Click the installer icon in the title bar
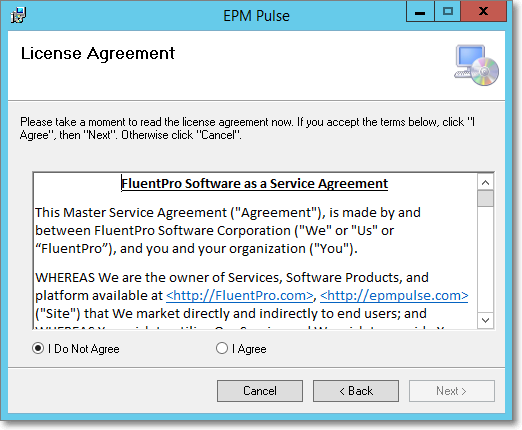Image resolution: width=522 pixels, height=430 pixels. tap(18, 15)
